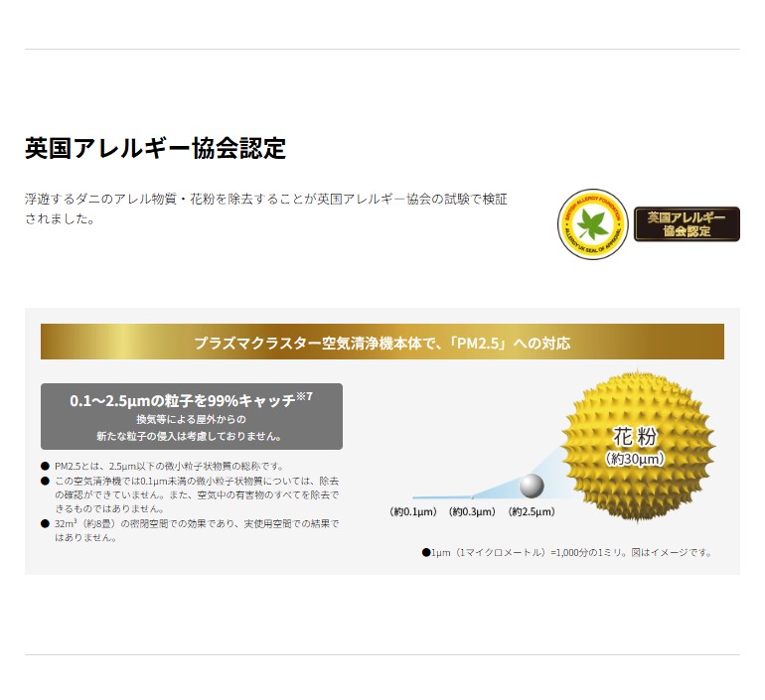Click the paragraph starting 浮遊するダニのアレル物質
The image size is (765, 700).
266,209
